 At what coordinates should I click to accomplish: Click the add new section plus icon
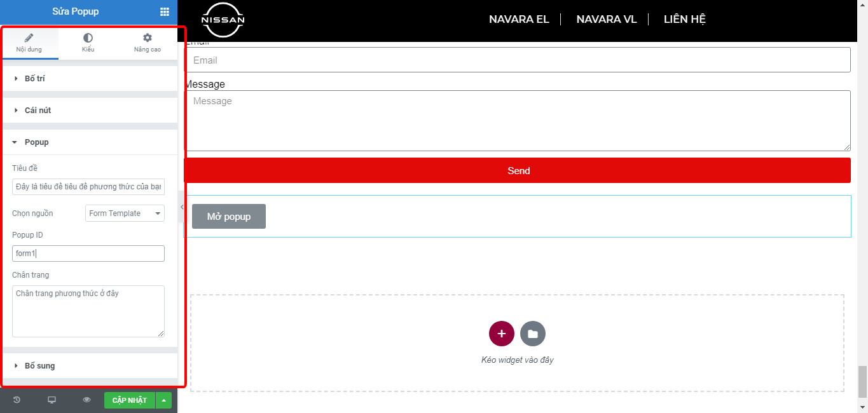coord(501,334)
